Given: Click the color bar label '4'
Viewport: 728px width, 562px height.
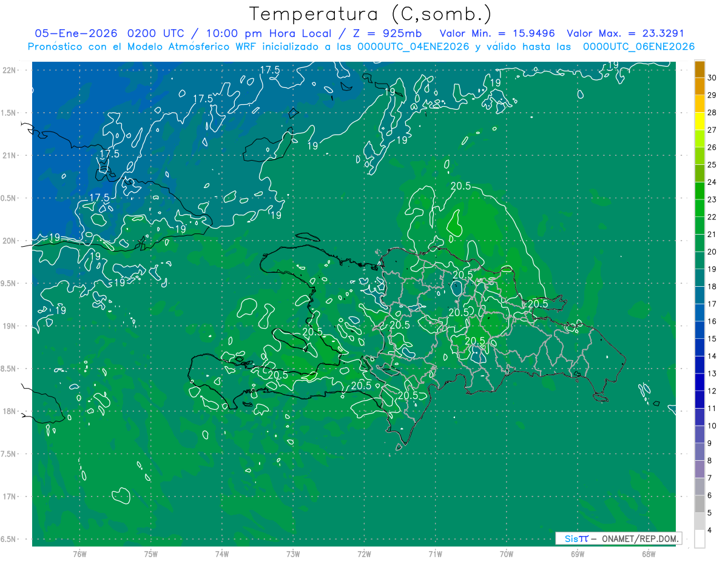Looking at the screenshot, I should tap(710, 530).
